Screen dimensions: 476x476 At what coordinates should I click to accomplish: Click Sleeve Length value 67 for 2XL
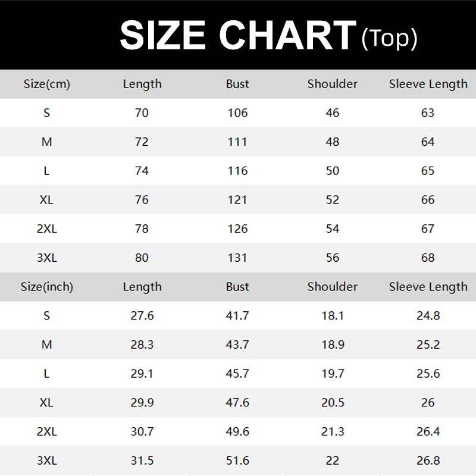[428, 229]
